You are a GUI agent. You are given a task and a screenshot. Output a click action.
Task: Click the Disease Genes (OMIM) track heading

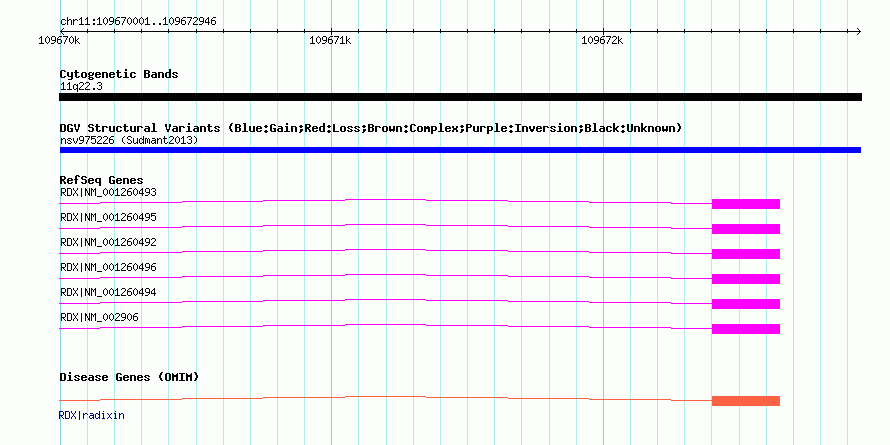pos(129,377)
